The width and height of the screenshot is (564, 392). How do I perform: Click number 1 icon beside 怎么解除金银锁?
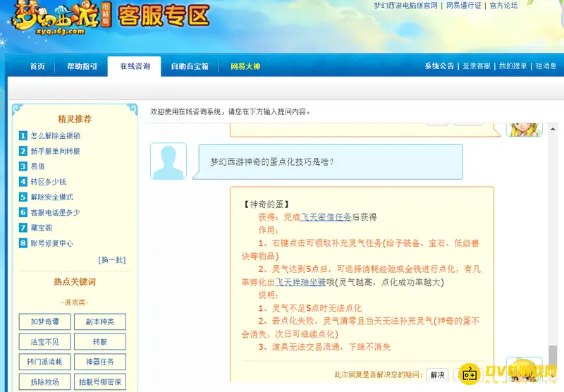23,135
